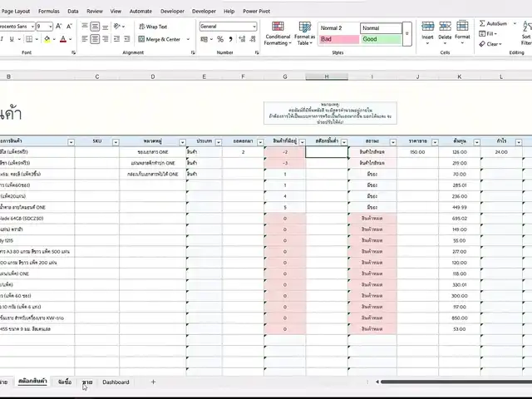
Task: Open the SKU column filter dropdown
Action: [x=115, y=142]
